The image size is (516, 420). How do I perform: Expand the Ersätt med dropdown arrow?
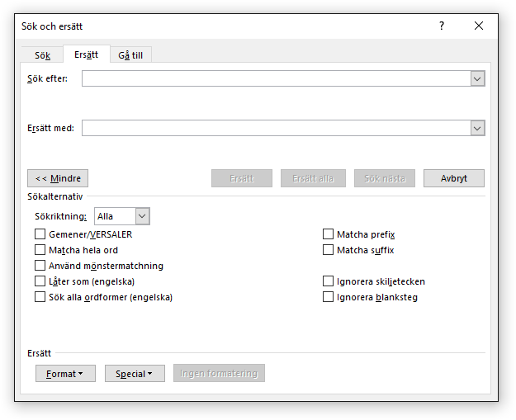pos(477,128)
